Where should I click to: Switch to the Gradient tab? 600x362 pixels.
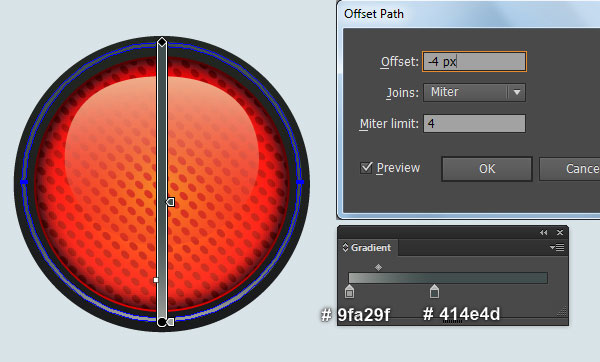[370, 248]
